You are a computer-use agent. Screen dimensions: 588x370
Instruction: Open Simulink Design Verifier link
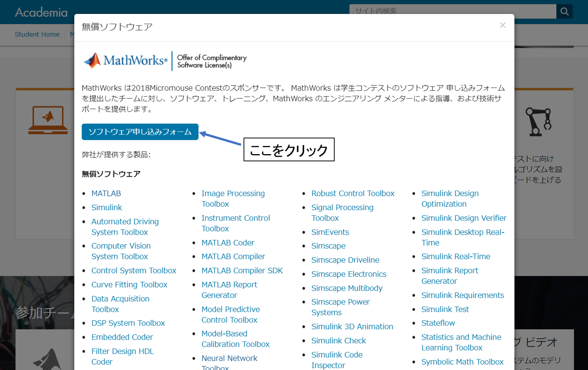point(464,218)
